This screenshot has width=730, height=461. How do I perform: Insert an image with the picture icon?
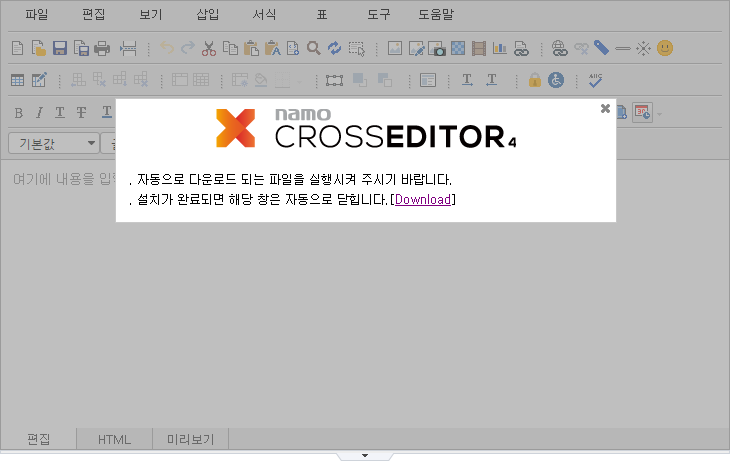[395, 48]
